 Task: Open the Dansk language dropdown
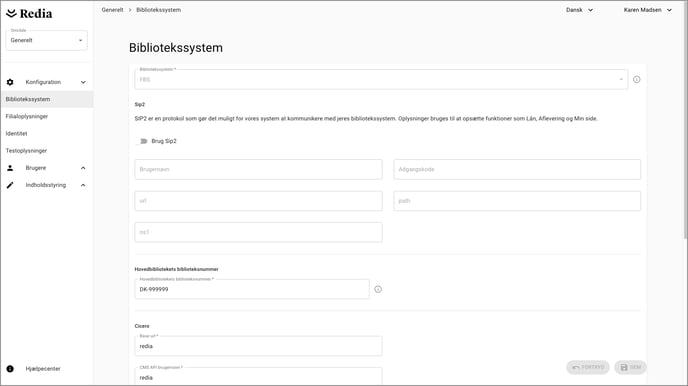[579, 10]
